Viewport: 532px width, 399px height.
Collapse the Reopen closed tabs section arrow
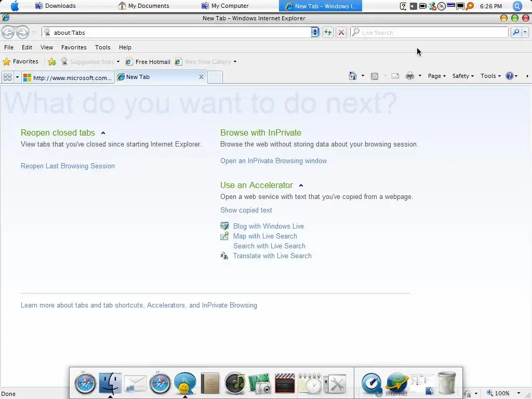[x=103, y=133]
